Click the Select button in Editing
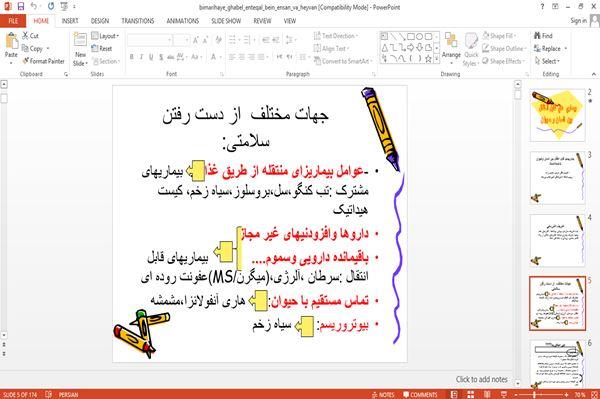The image size is (600, 399). [547, 61]
